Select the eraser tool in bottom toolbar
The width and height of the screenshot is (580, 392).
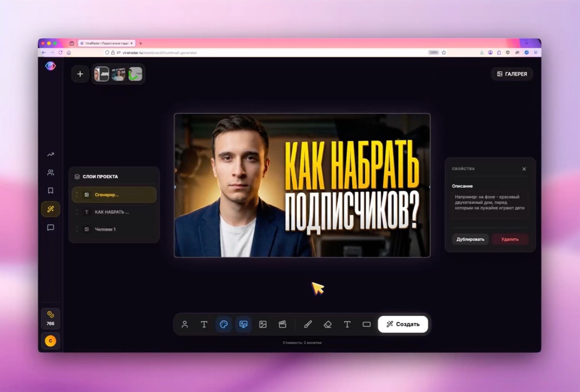coord(327,324)
